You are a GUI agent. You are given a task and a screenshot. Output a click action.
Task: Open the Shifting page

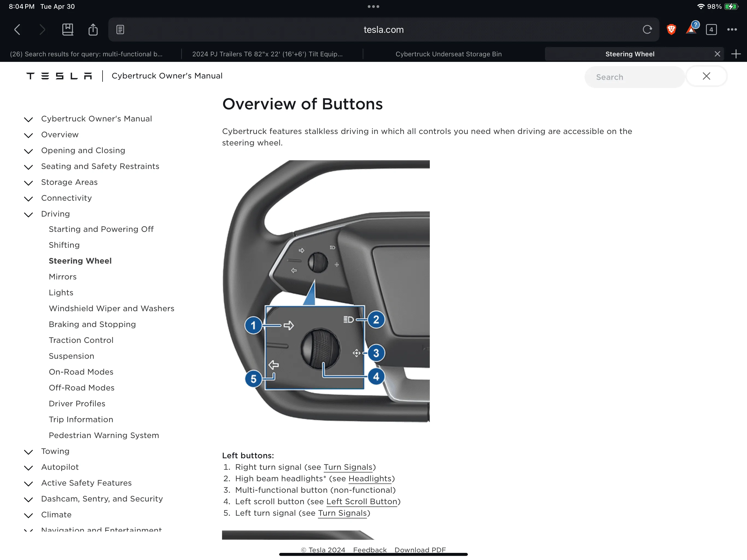(x=64, y=245)
